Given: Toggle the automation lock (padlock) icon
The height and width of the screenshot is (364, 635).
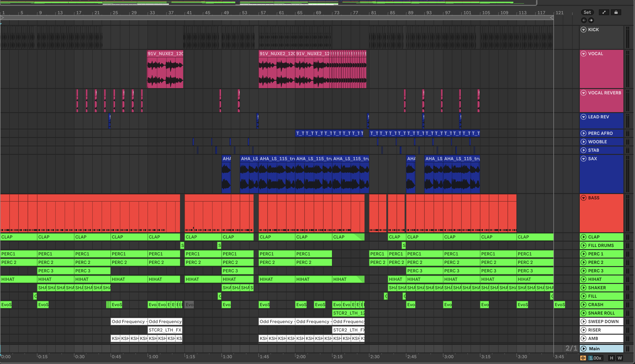Looking at the screenshot, I should point(616,12).
